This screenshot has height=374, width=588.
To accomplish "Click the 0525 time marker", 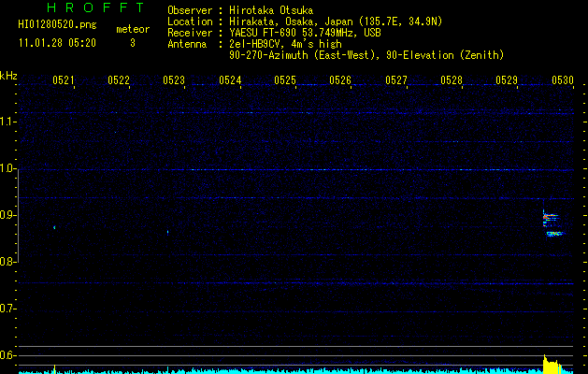I will [285, 80].
